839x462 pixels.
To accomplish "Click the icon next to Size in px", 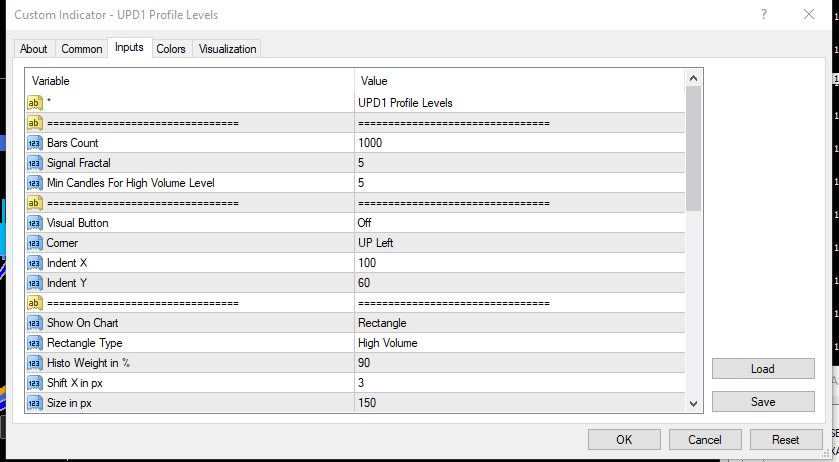I will point(35,403).
